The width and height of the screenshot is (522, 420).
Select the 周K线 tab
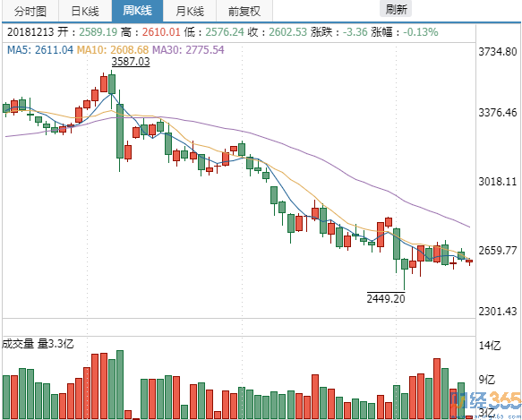point(138,11)
